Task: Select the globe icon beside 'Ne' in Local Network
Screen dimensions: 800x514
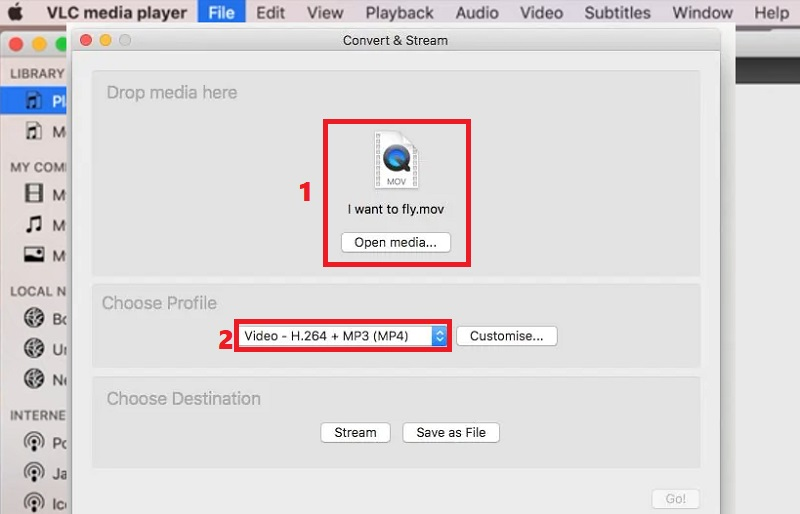Action: (x=34, y=379)
